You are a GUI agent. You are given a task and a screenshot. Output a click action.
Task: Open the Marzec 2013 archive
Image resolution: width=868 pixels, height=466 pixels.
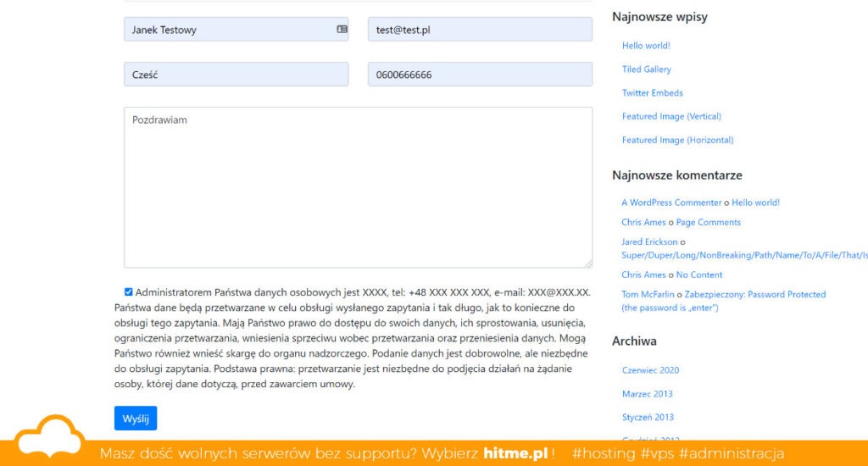[647, 394]
